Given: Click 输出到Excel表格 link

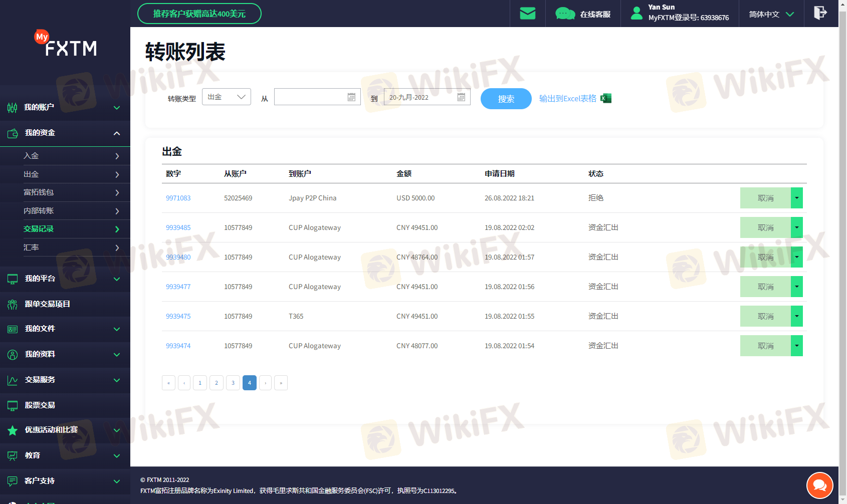Looking at the screenshot, I should click(x=568, y=98).
